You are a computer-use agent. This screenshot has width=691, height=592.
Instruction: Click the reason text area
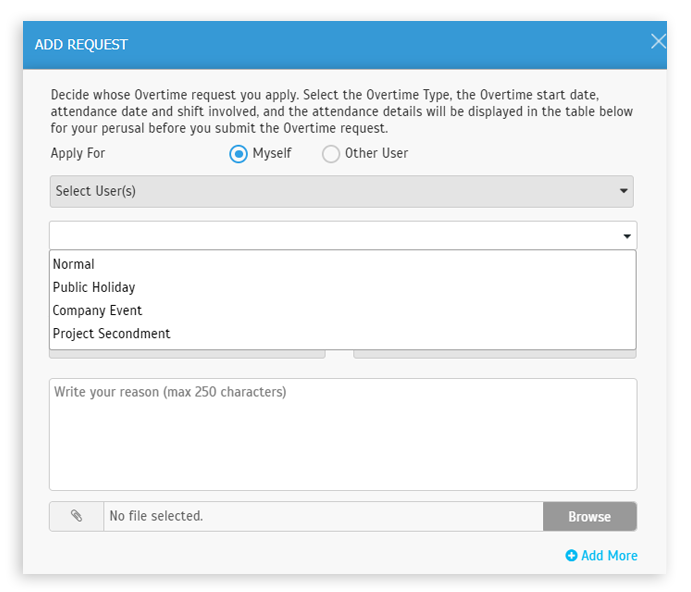click(343, 434)
